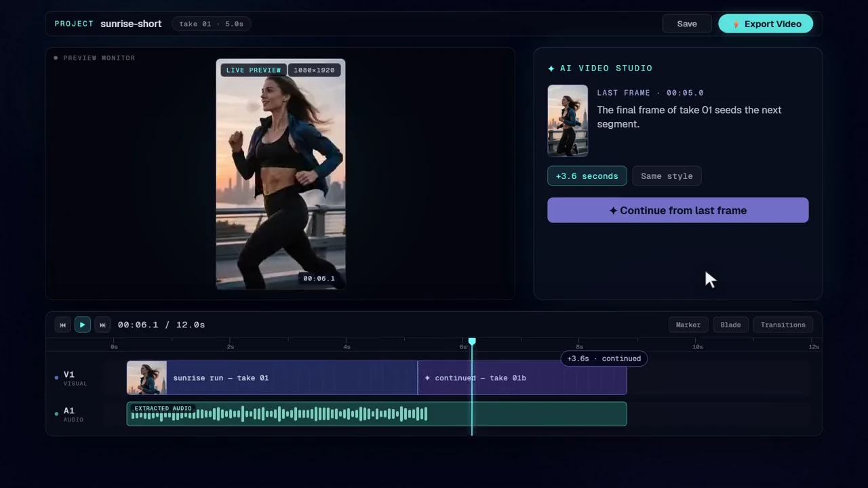Open the Transitions panel

pos(783,325)
